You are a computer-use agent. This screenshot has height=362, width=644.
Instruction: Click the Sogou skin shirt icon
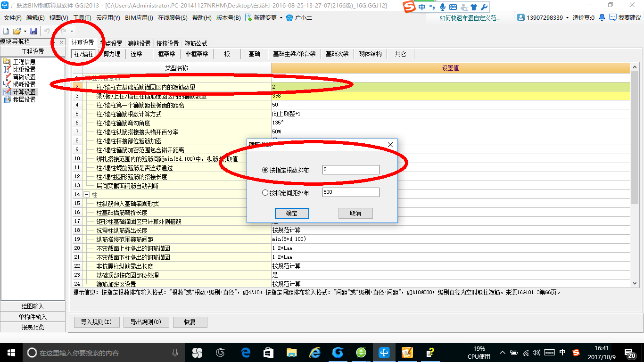pyautogui.click(x=474, y=7)
